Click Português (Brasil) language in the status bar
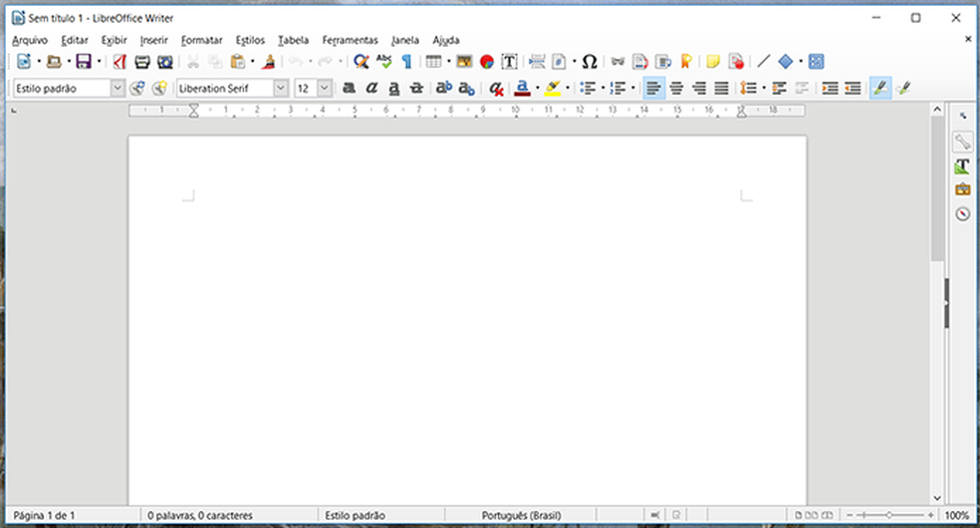 tap(521, 515)
